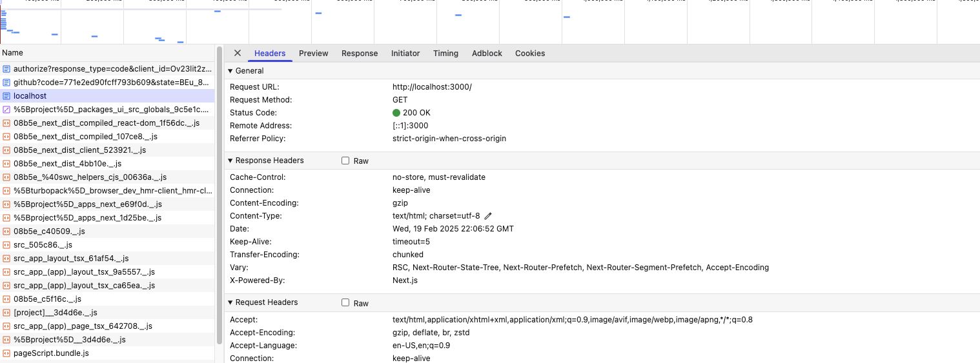
Task: Open the Timing tab
Action: coord(445,54)
